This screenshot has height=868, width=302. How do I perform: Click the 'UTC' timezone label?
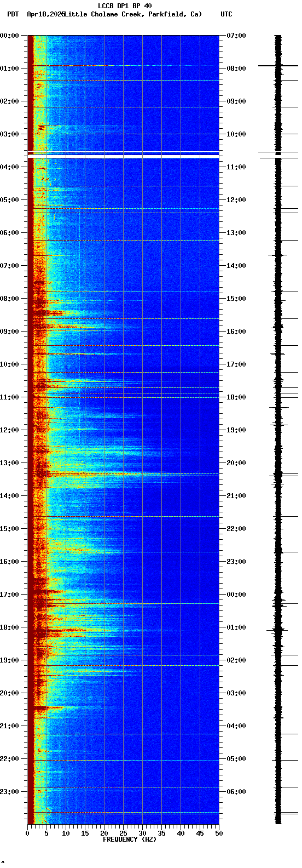click(226, 14)
